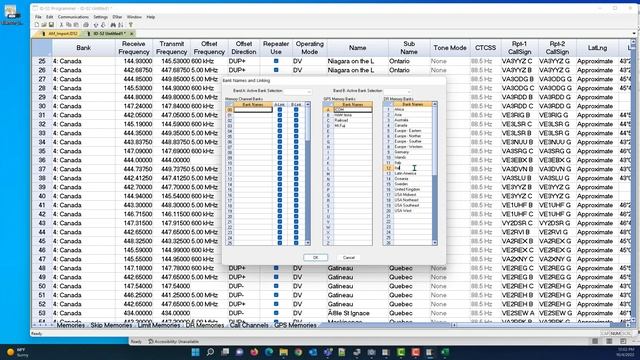
Task: Click scroll down arrow of DR Memory Banks list
Action: coord(435,243)
